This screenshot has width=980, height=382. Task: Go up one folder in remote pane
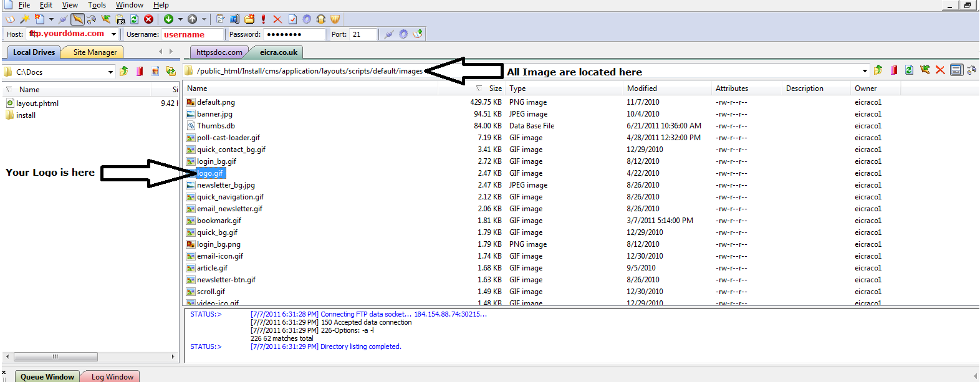[x=878, y=70]
